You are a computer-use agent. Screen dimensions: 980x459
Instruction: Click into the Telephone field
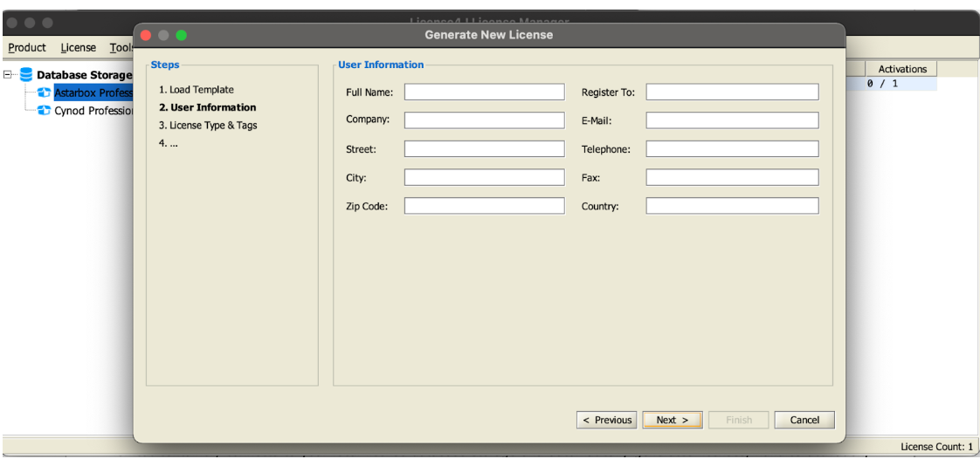pos(732,149)
